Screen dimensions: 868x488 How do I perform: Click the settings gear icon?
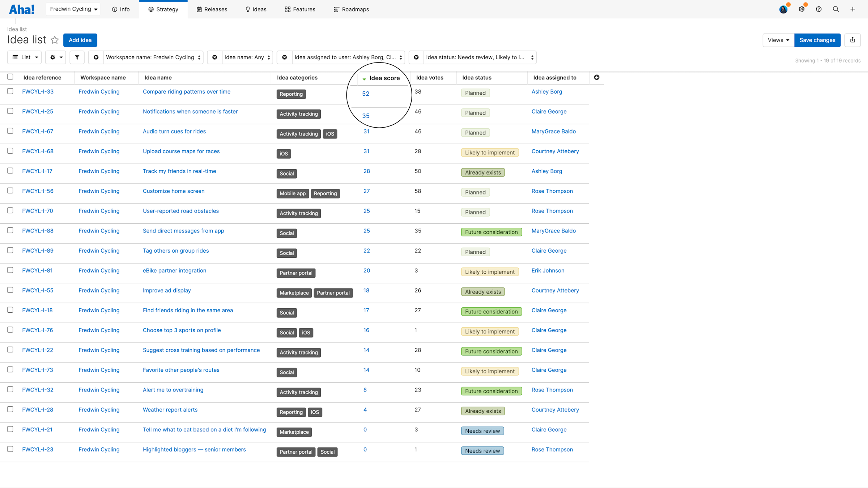[801, 9]
